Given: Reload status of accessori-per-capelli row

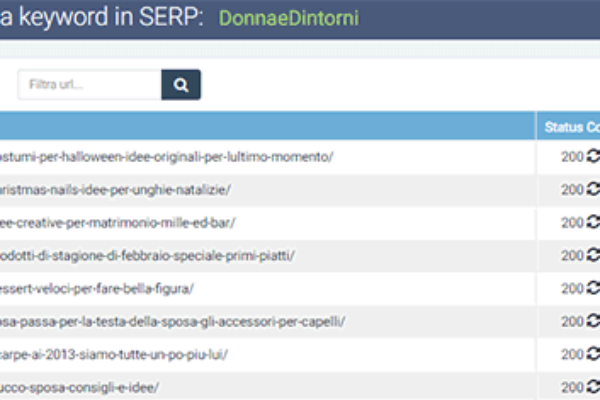Looking at the screenshot, I should [592, 321].
